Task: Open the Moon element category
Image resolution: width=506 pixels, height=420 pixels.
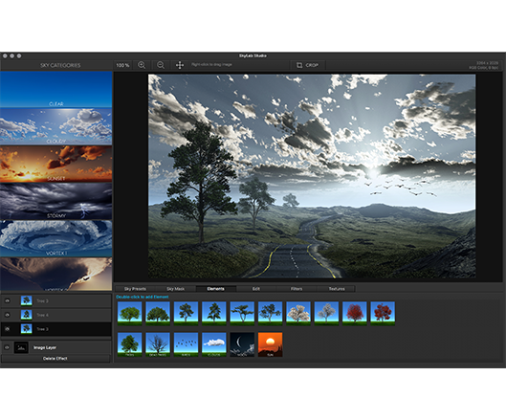Action: pyautogui.click(x=242, y=344)
